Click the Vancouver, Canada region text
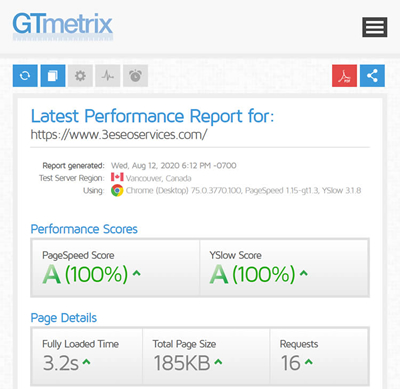Image resolution: width=400 pixels, height=389 pixels. click(159, 178)
